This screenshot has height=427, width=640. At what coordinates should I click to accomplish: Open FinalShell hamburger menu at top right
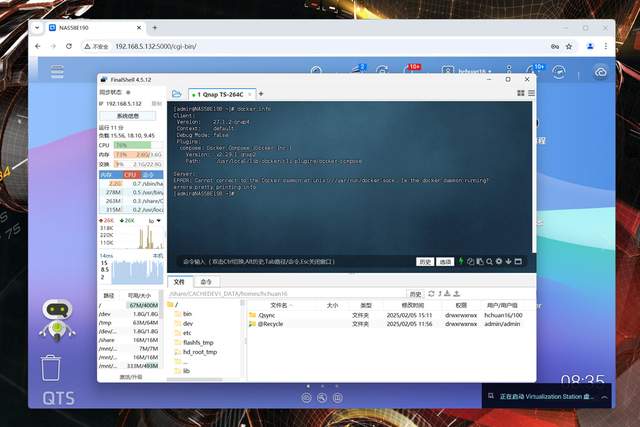pyautogui.click(x=531, y=93)
